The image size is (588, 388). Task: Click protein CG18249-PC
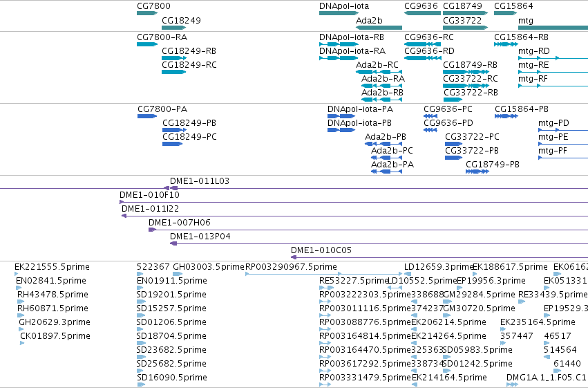pyautogui.click(x=173, y=144)
